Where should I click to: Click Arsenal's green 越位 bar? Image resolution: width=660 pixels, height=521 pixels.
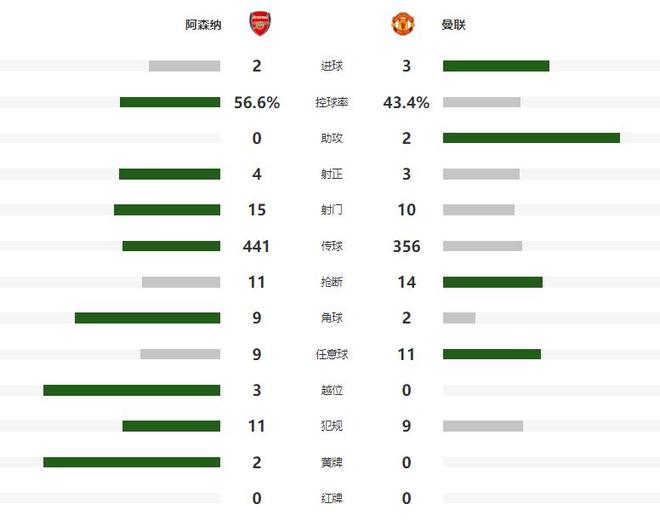pyautogui.click(x=131, y=390)
